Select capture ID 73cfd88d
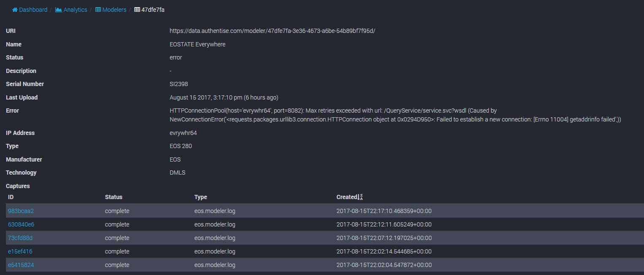644x275 pixels. pos(20,238)
